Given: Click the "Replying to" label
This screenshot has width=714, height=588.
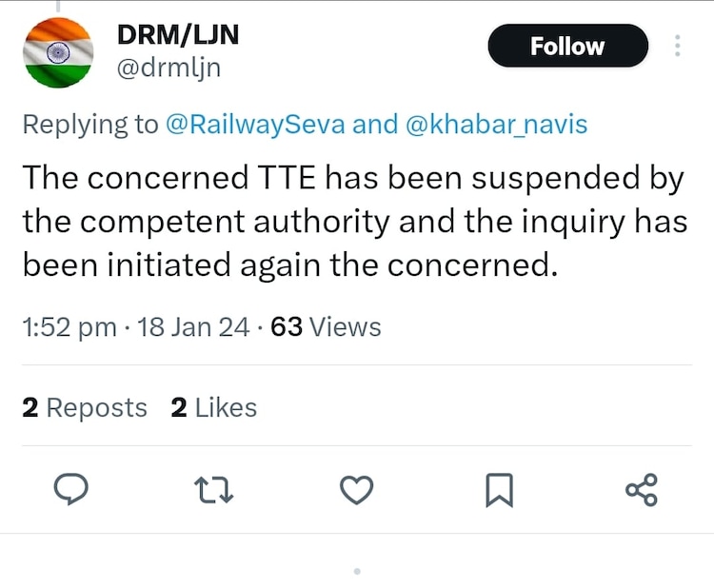Looking at the screenshot, I should pos(89,125).
